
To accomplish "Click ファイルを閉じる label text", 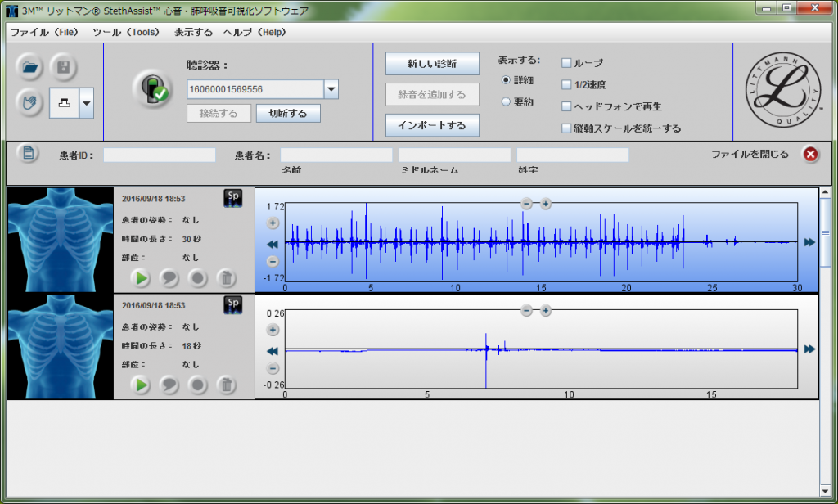I will coord(750,155).
